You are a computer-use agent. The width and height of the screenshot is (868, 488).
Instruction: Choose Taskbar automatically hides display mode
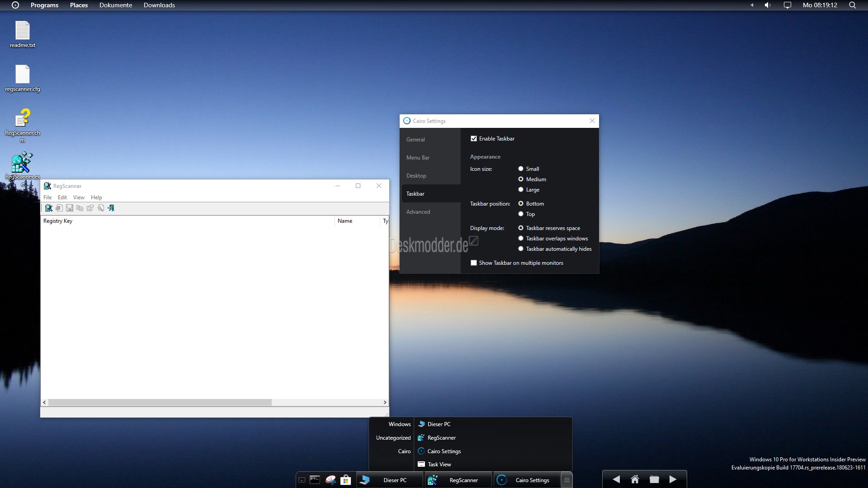click(x=521, y=249)
